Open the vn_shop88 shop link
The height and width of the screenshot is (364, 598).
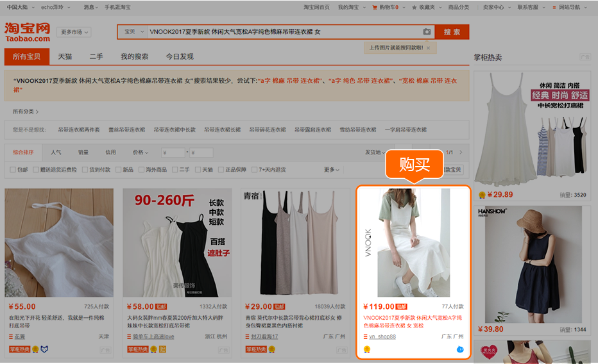tap(382, 336)
